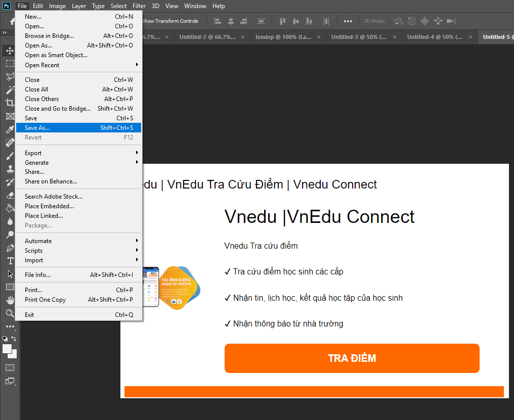Select the Eyedropper tool
This screenshot has height=420, width=514.
[x=10, y=129]
